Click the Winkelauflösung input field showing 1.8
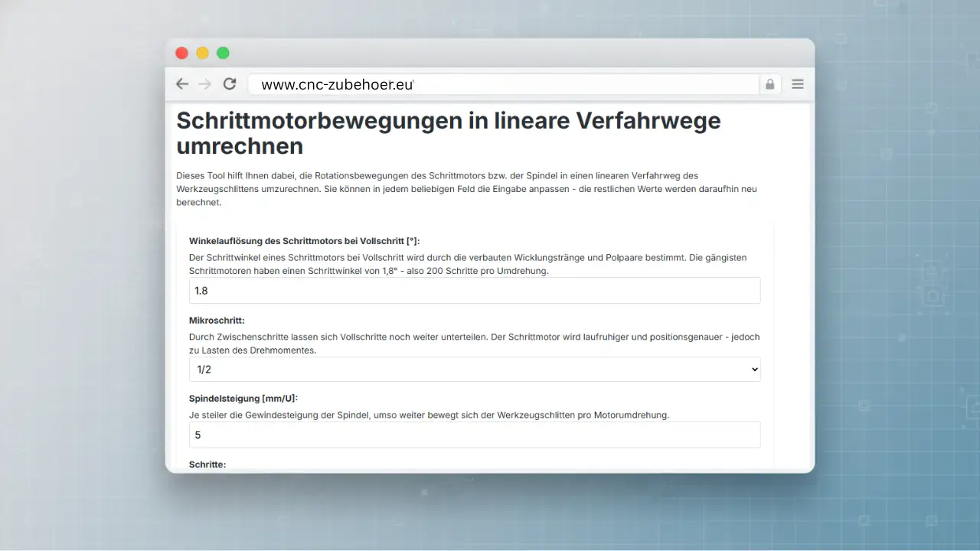The height and width of the screenshot is (551, 980). [475, 291]
